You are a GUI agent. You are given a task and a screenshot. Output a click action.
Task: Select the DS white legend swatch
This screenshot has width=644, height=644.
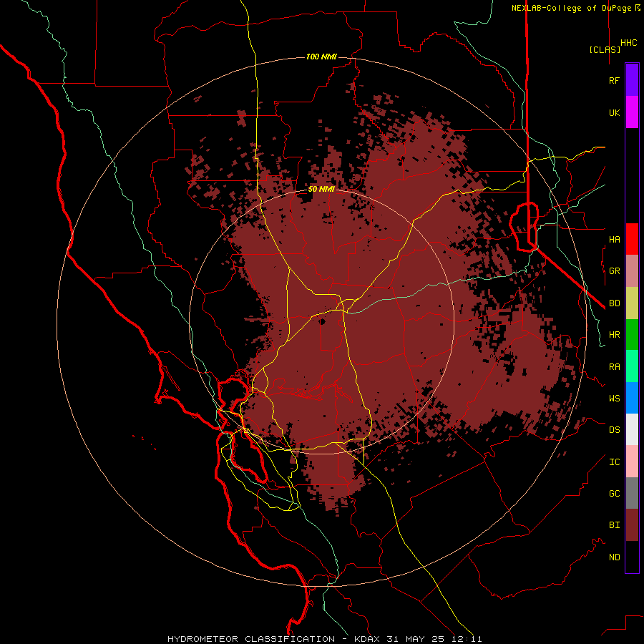point(632,430)
